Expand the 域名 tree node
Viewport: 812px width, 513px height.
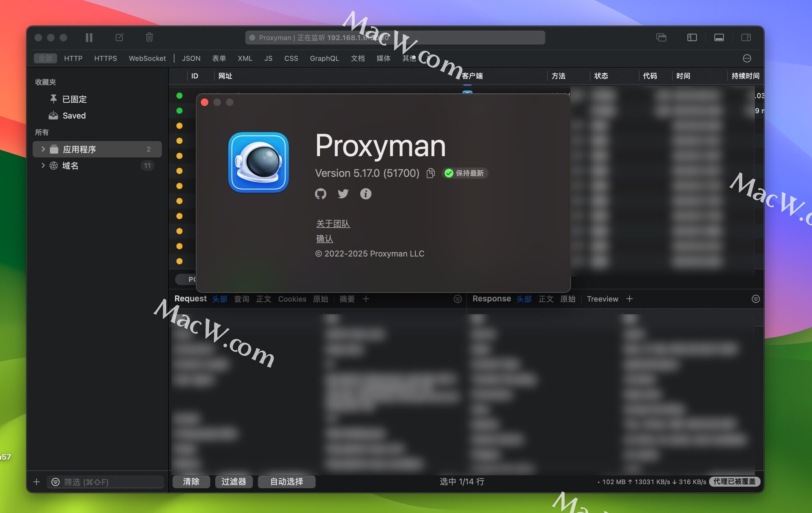click(x=43, y=166)
